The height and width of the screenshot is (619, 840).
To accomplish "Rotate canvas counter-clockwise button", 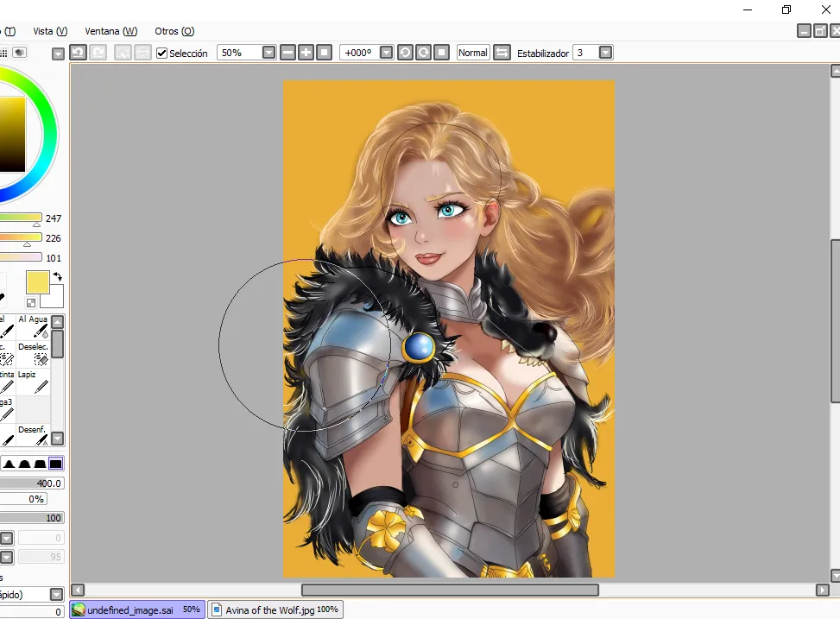I will [405, 53].
